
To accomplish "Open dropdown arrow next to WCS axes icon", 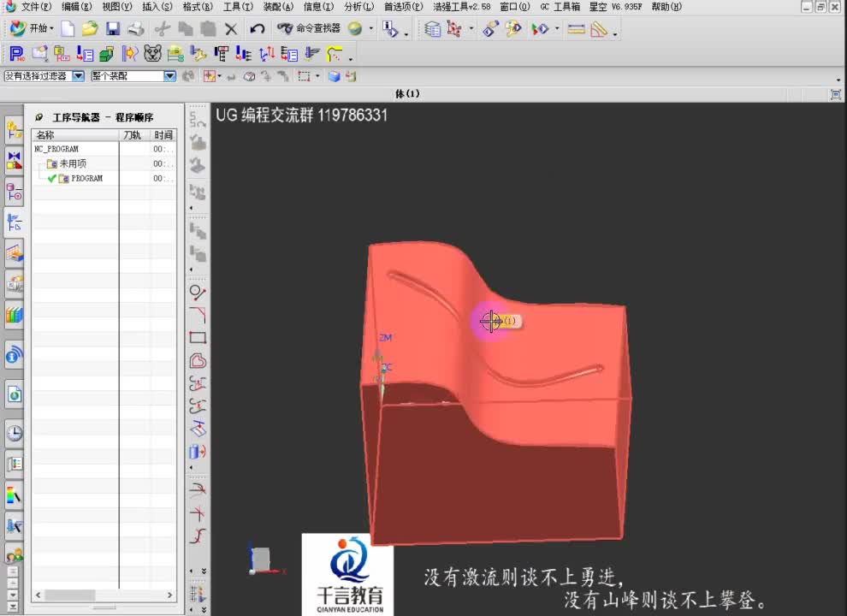I will click(x=471, y=28).
